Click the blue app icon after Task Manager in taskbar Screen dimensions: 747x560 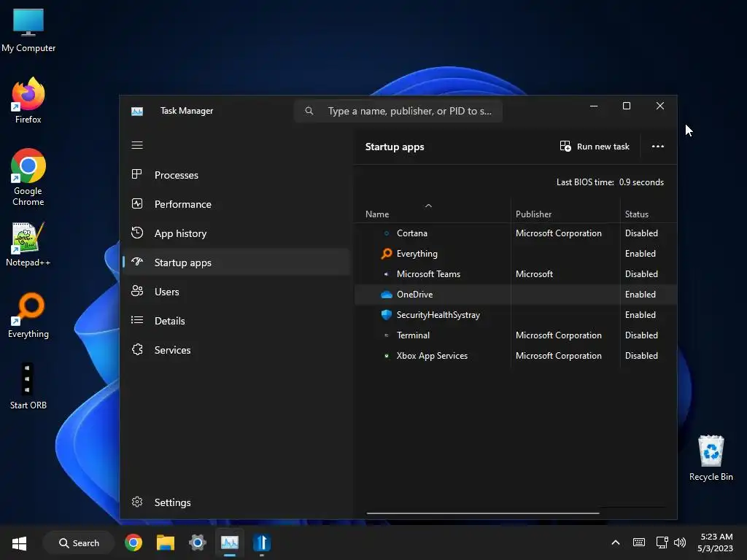pos(262,542)
